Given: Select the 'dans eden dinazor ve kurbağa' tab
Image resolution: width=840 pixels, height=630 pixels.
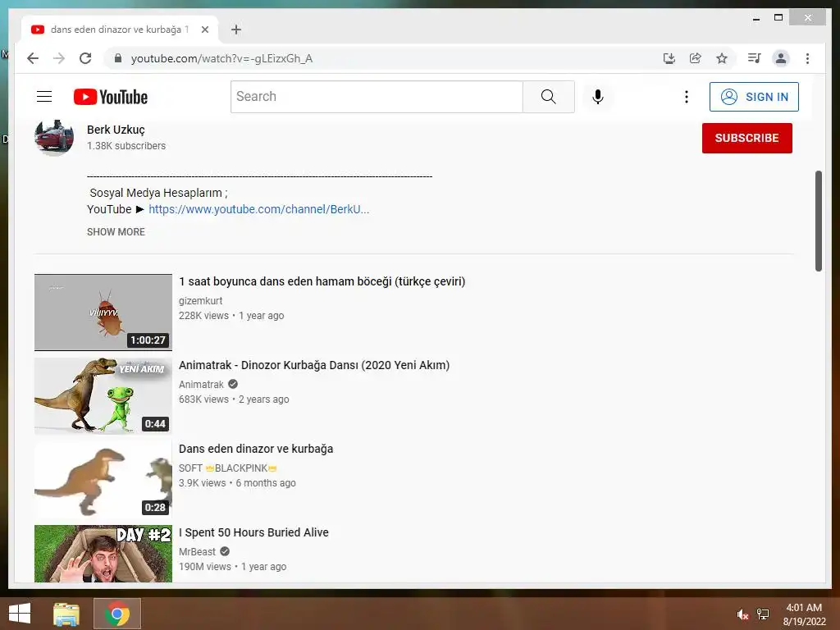Looking at the screenshot, I should [x=120, y=30].
